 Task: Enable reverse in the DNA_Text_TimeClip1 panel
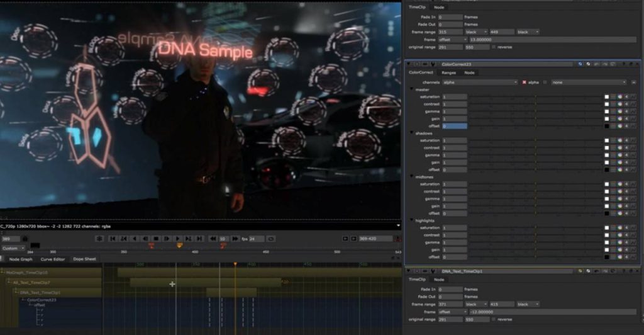(x=492, y=319)
